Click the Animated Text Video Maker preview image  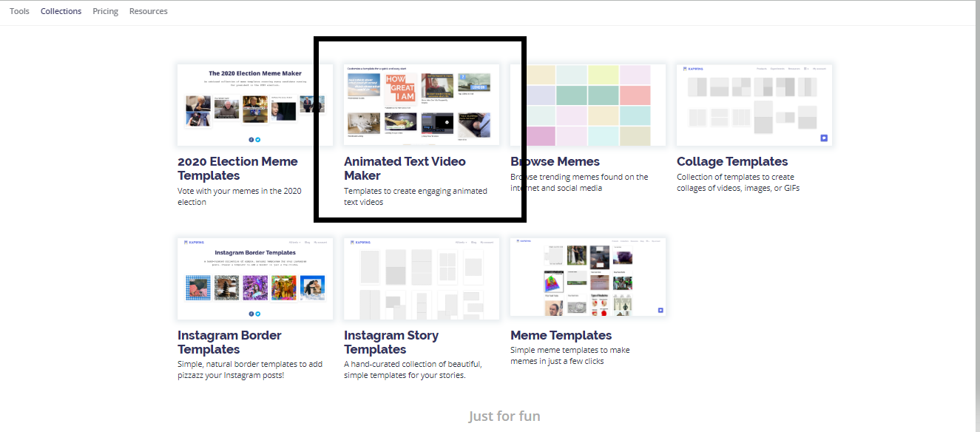(x=422, y=105)
